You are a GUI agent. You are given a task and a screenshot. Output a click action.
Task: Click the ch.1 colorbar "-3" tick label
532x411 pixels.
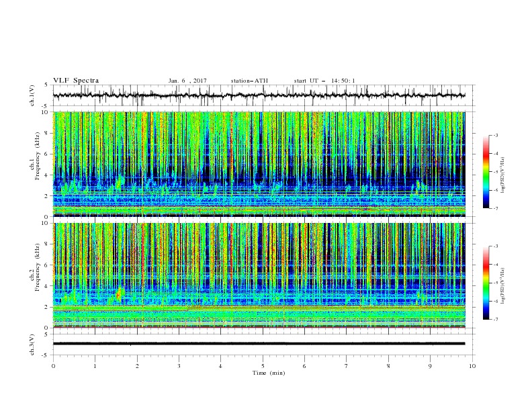(496, 136)
